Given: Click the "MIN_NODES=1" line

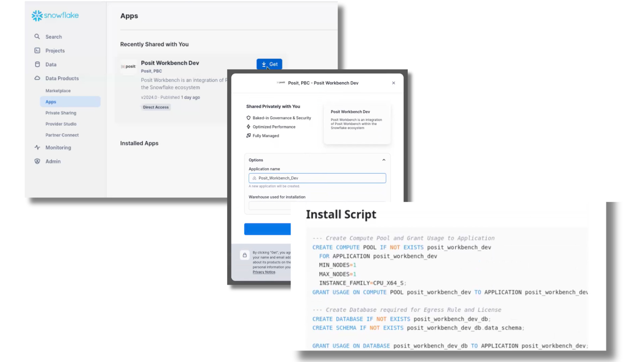Looking at the screenshot, I should click(337, 265).
